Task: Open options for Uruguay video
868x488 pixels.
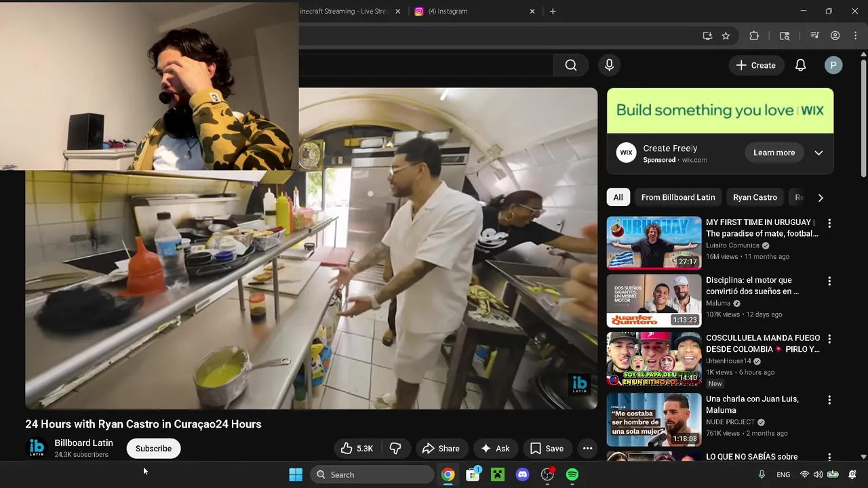Action: click(829, 223)
